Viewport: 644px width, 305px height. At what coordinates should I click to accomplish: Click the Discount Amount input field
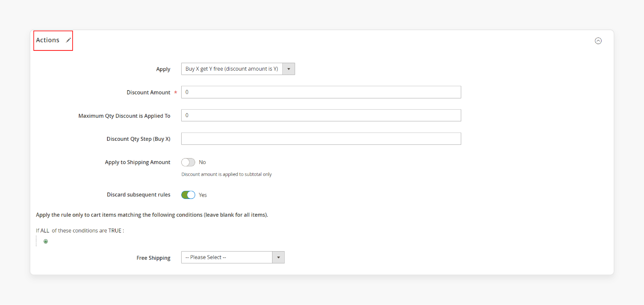pos(321,92)
